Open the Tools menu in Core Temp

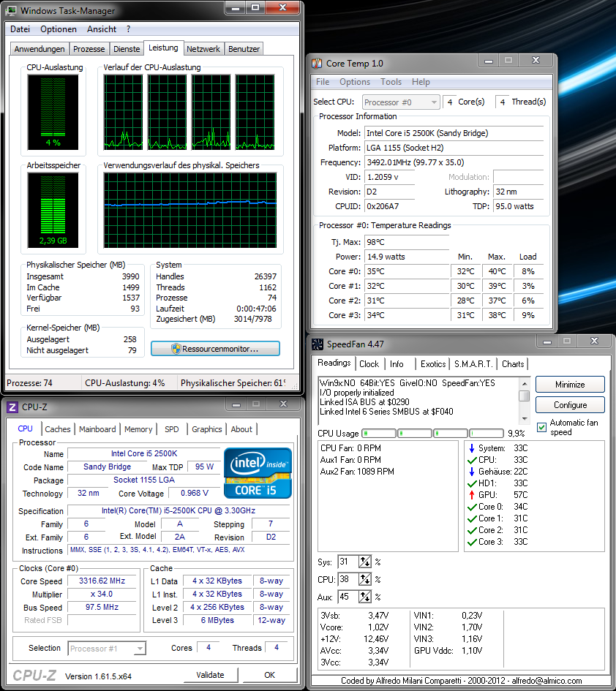[x=391, y=82]
